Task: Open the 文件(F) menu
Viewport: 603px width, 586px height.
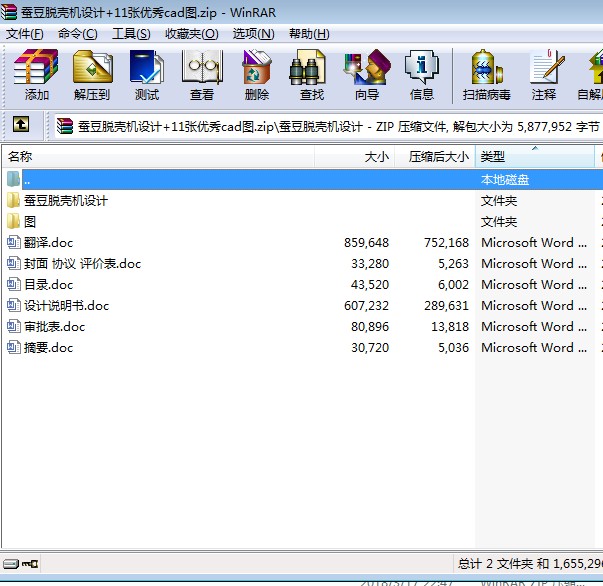Action: 25,34
